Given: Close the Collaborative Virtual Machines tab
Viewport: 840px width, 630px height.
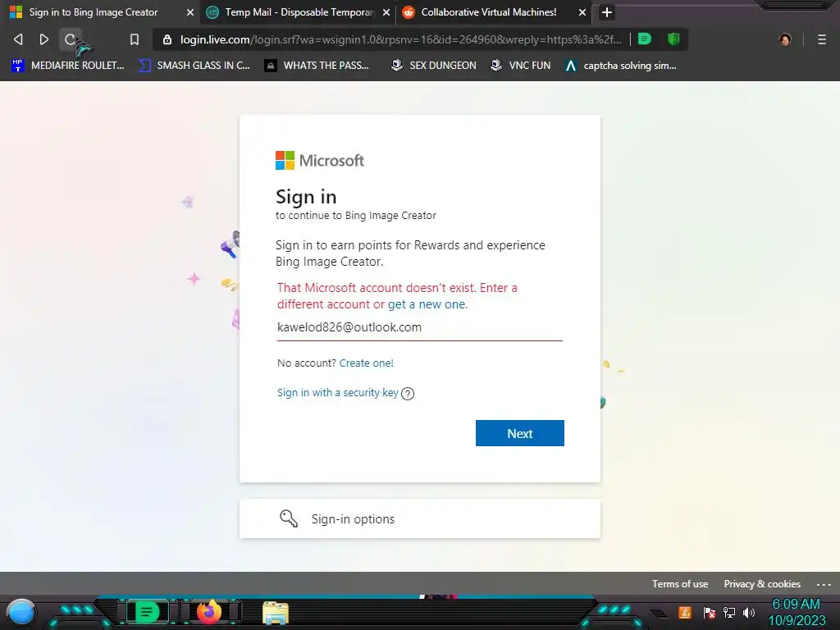Looking at the screenshot, I should pos(582,12).
